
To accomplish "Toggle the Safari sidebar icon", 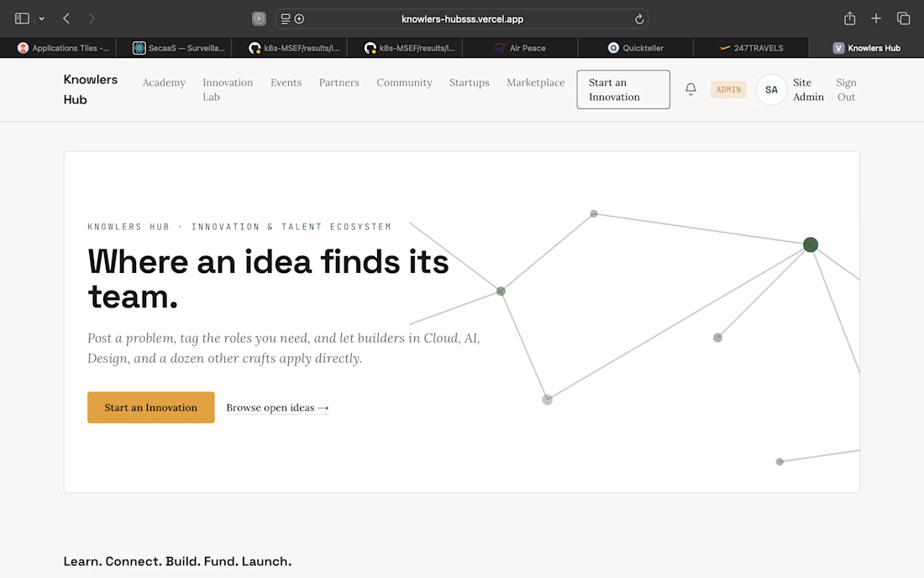I will point(22,18).
